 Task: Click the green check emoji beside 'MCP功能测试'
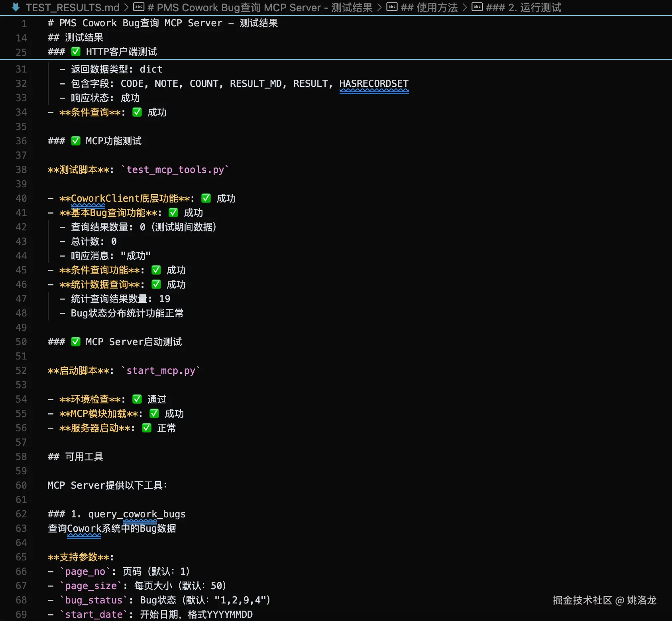[76, 141]
